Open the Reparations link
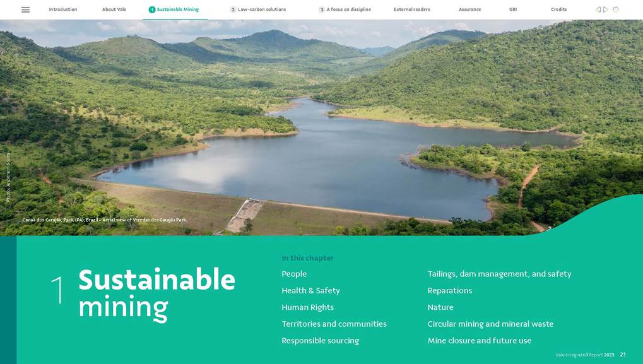This screenshot has height=364, width=643. (449, 291)
